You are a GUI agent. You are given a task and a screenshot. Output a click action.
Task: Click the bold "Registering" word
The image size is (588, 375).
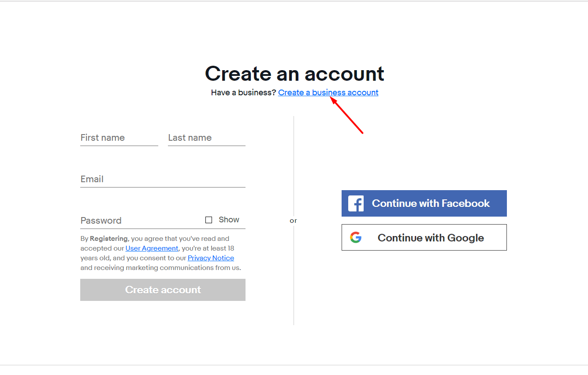[x=109, y=239]
